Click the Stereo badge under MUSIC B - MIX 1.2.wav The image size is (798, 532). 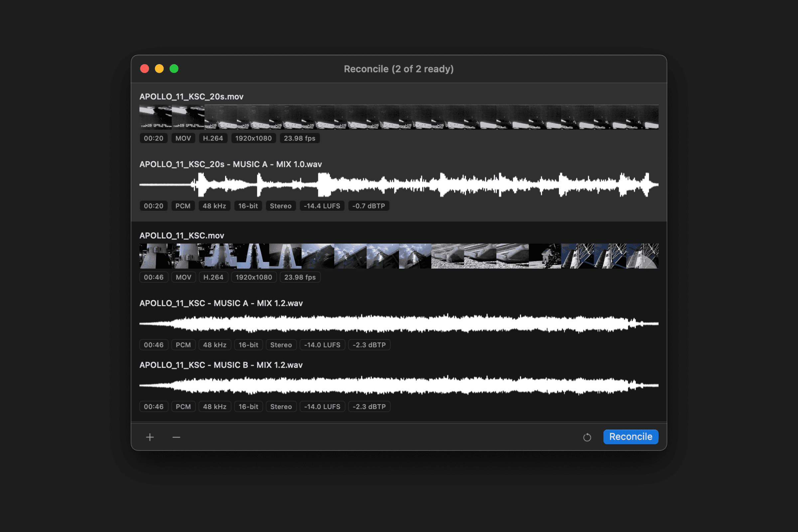pos(281,406)
